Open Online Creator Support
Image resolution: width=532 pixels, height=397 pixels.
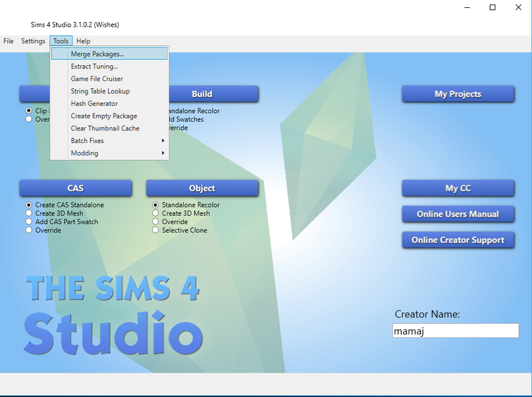(458, 240)
